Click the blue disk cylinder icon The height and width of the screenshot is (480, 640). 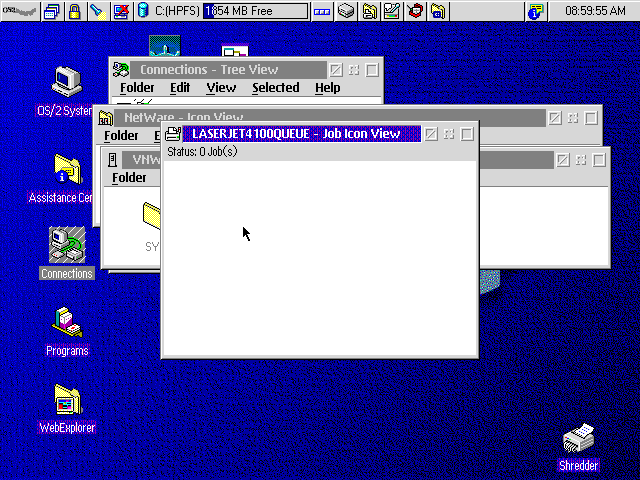(x=143, y=11)
